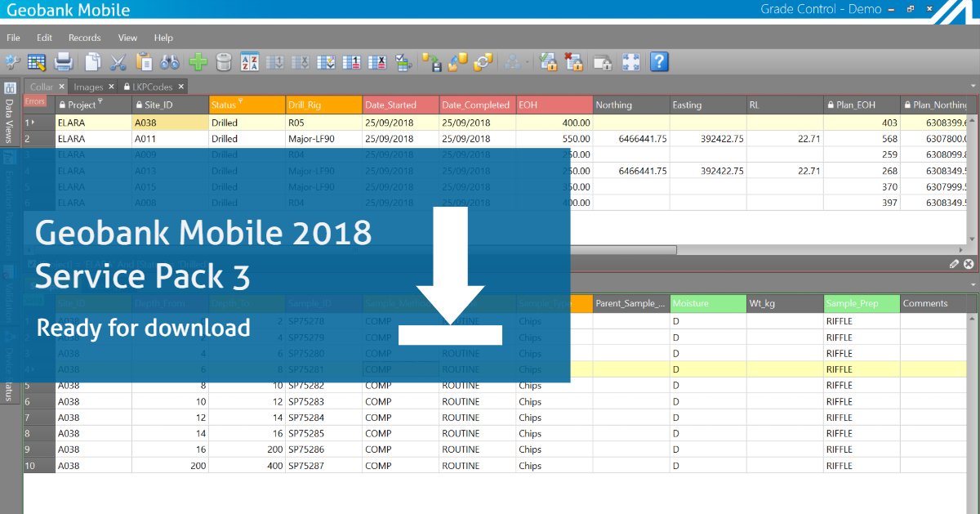
Task: Open the Records menu
Action: click(x=84, y=38)
